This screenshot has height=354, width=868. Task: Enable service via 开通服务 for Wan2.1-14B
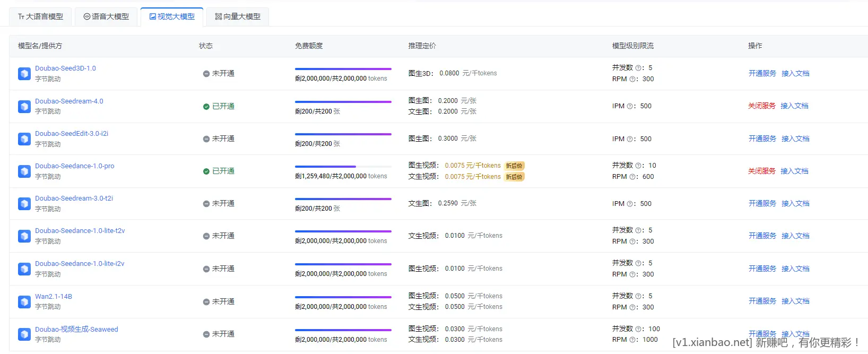[x=762, y=301]
